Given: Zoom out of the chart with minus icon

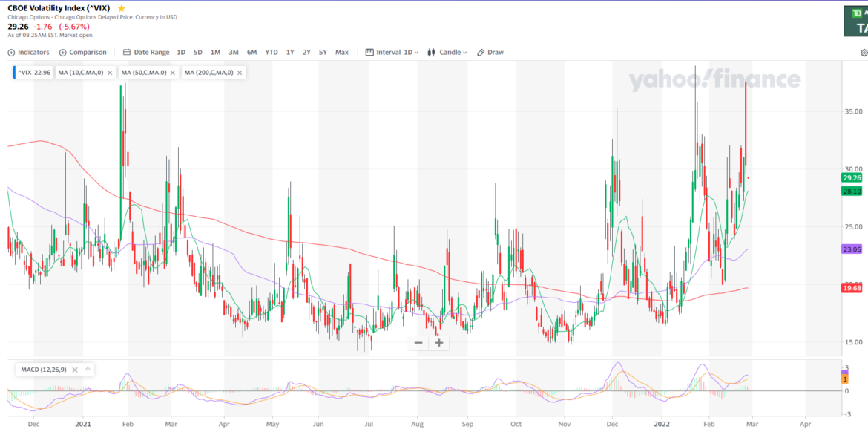Looking at the screenshot, I should (x=418, y=342).
